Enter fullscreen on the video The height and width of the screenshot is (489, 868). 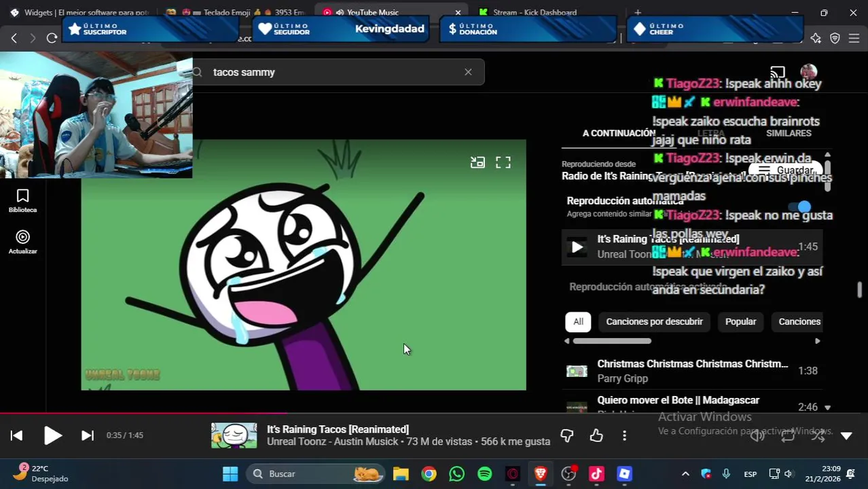pyautogui.click(x=503, y=162)
